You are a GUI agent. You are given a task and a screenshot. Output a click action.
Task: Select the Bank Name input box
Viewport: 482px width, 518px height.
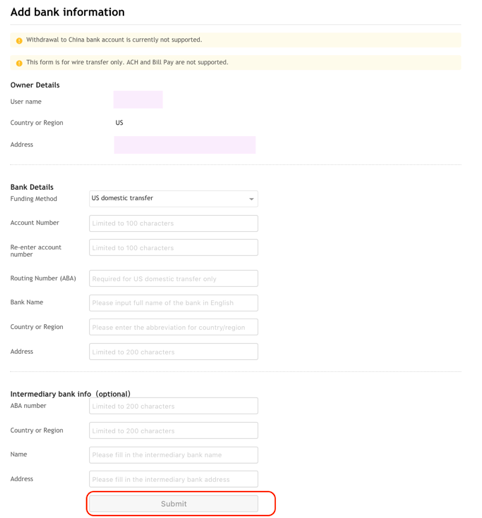173,303
